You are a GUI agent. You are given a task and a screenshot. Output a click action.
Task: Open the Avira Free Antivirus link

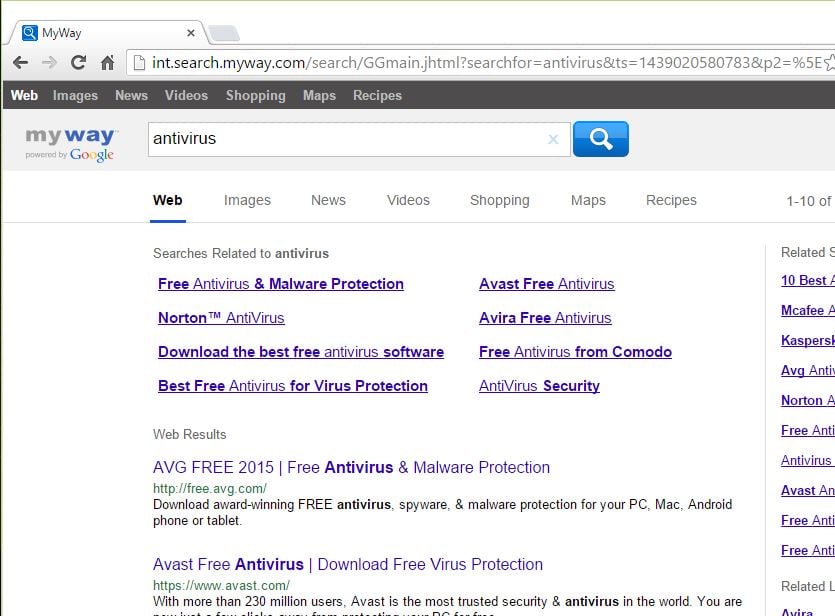(x=545, y=318)
